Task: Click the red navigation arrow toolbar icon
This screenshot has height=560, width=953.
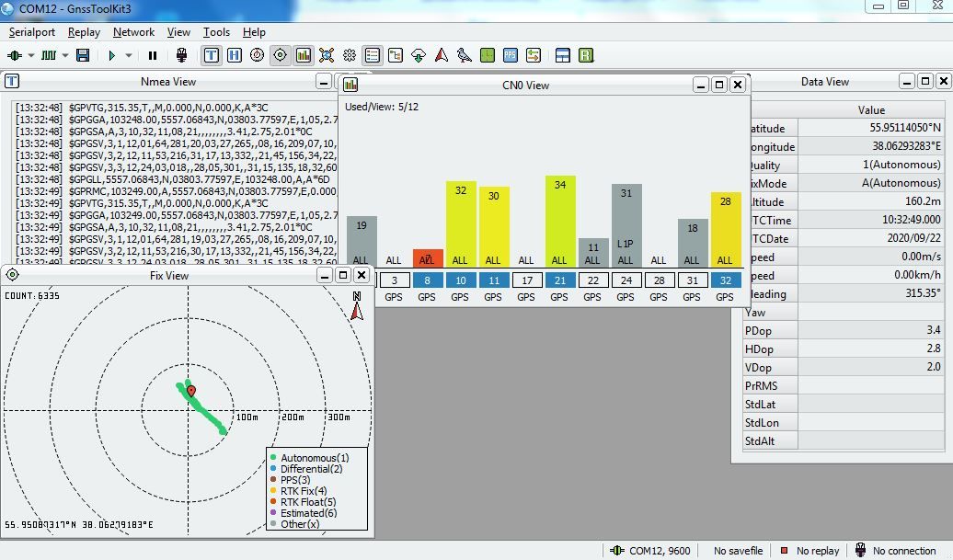Action: pyautogui.click(x=442, y=55)
